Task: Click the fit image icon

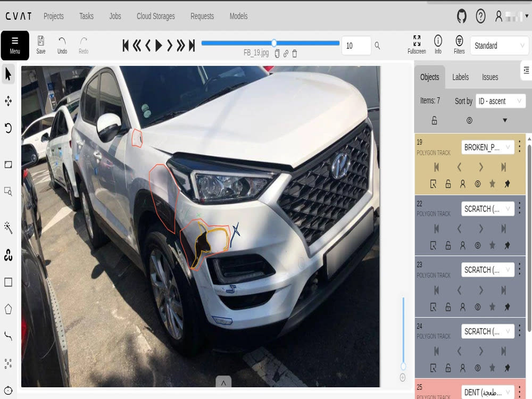Action: [x=8, y=165]
